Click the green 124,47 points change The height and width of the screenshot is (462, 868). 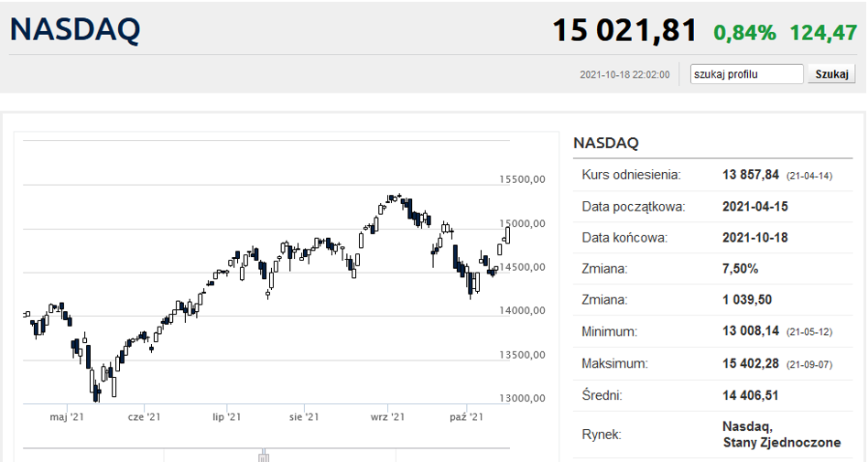pyautogui.click(x=822, y=33)
